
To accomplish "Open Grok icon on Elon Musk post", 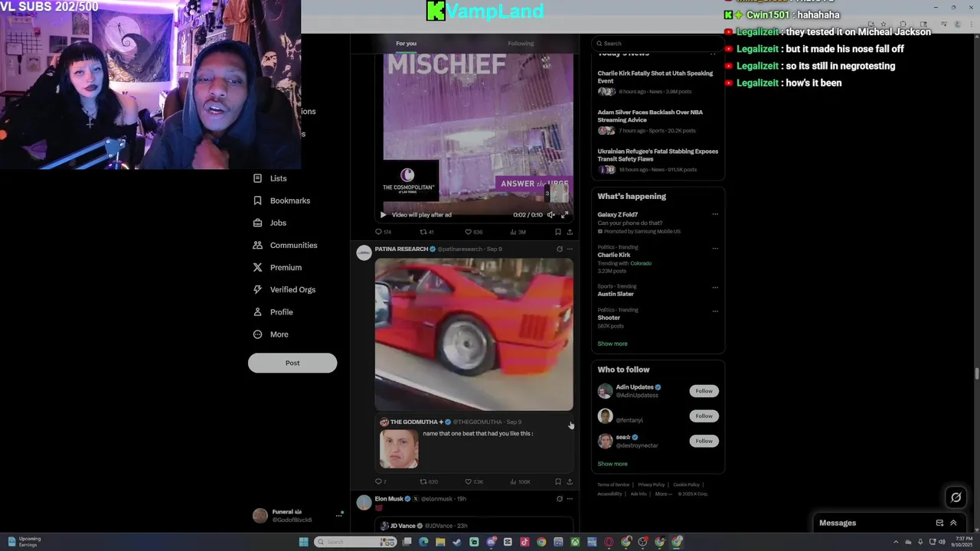I will [x=559, y=498].
